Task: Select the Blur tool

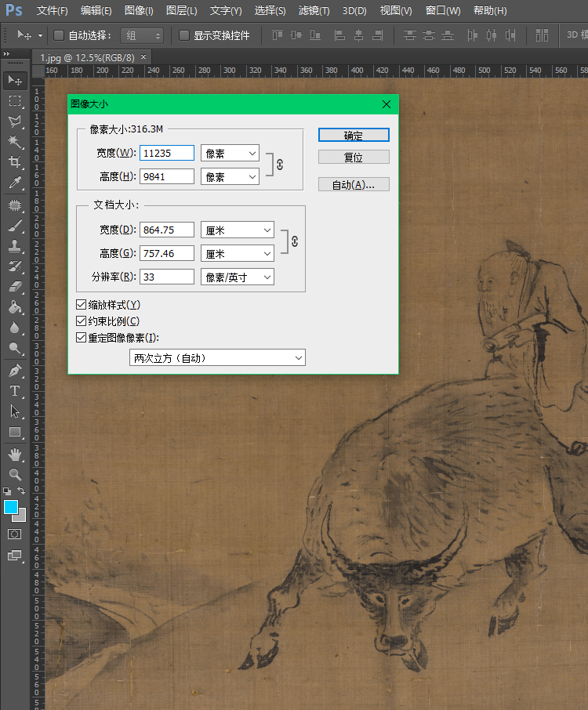Action: coord(15,328)
